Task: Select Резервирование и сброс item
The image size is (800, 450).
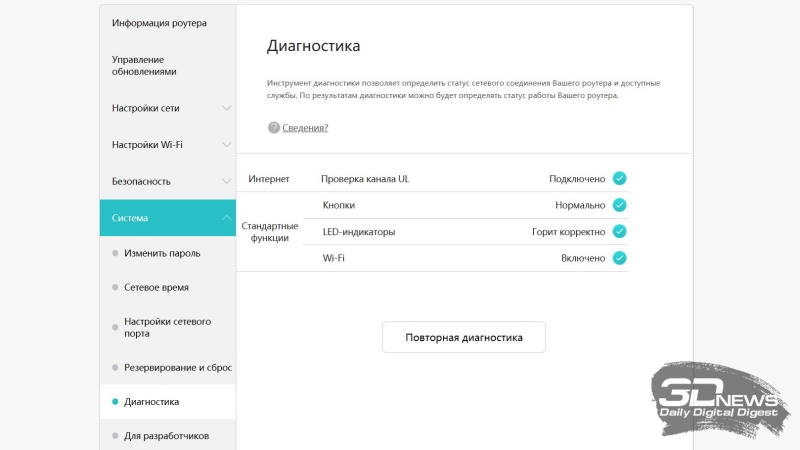Action: [x=177, y=368]
